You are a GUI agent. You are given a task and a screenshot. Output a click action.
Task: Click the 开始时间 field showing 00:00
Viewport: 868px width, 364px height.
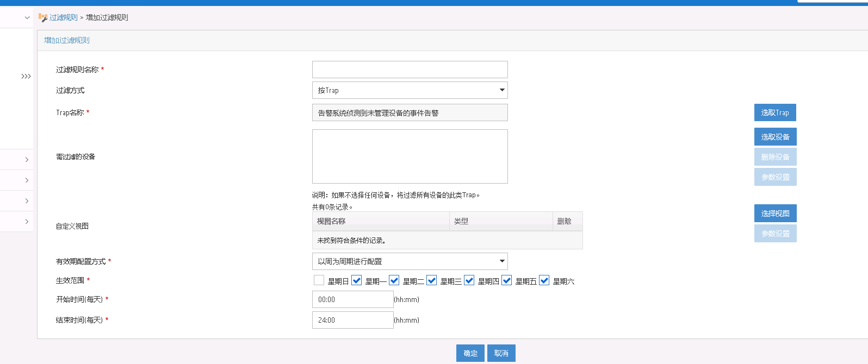[352, 299]
